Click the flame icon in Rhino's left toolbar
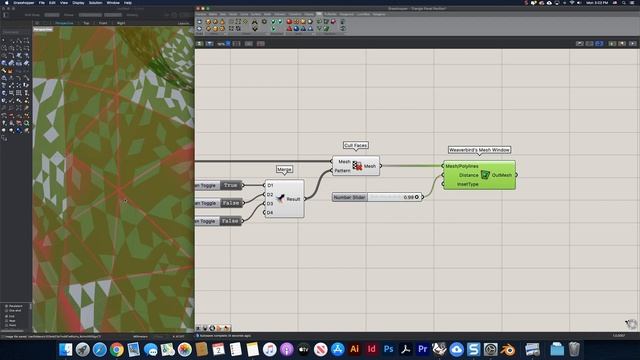Screen dimensions: 640x360 pos(11,71)
